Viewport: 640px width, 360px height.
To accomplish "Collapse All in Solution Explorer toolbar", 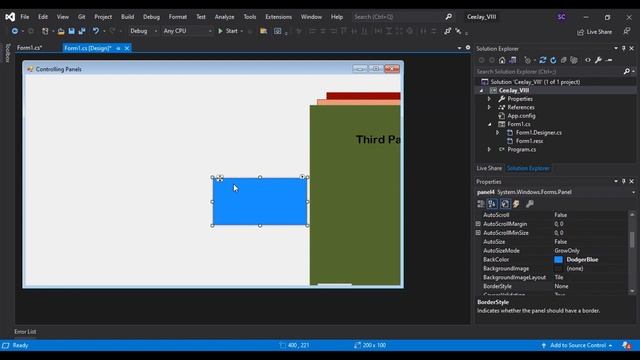I will point(564,60).
